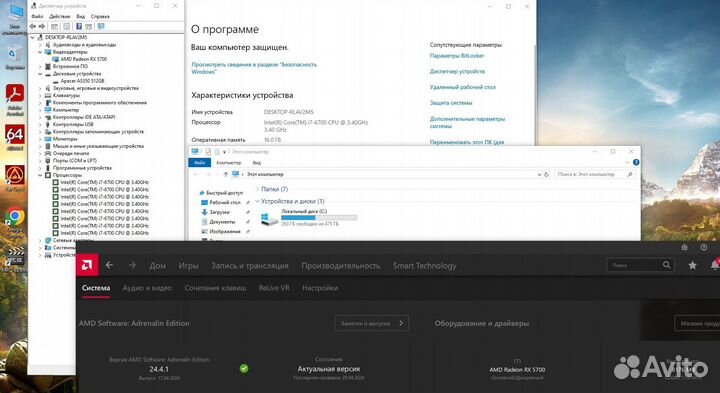Screen dimensions: 720x393
Task: Click Device Manager toolbar forward arrow
Action: 41,27
